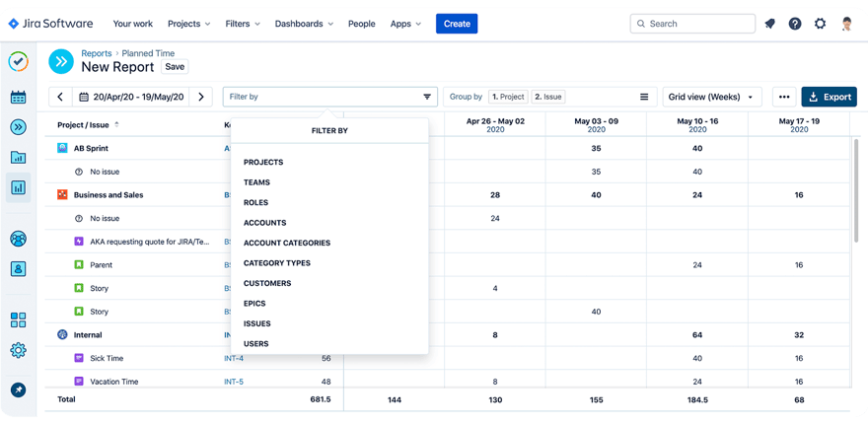The width and height of the screenshot is (868, 424).
Task: Select the bar chart reports sidebar icon
Action: tap(18, 187)
